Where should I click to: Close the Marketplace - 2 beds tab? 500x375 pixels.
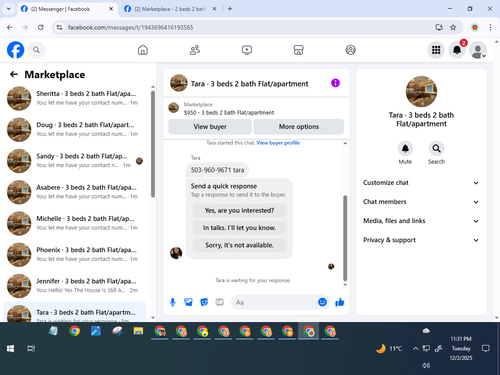coord(214,9)
